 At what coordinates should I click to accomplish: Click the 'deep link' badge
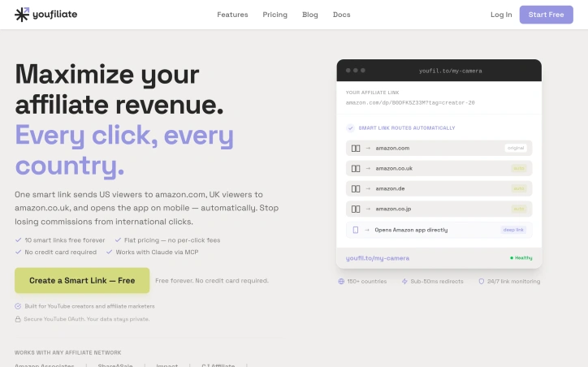pyautogui.click(x=513, y=230)
